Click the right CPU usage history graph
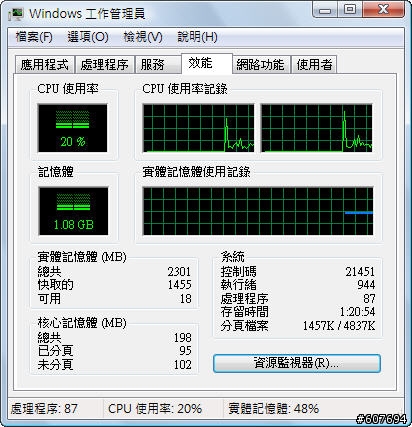 coord(317,128)
